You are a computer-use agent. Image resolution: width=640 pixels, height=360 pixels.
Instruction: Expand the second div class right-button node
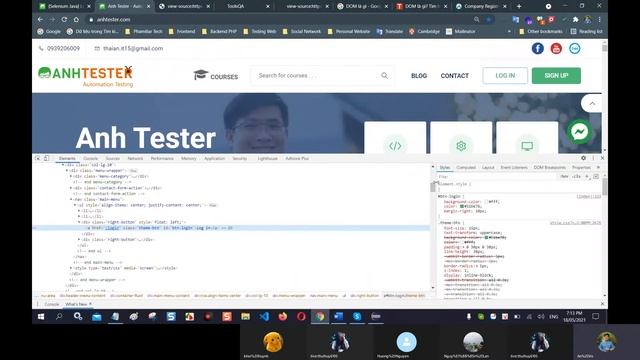point(79,240)
